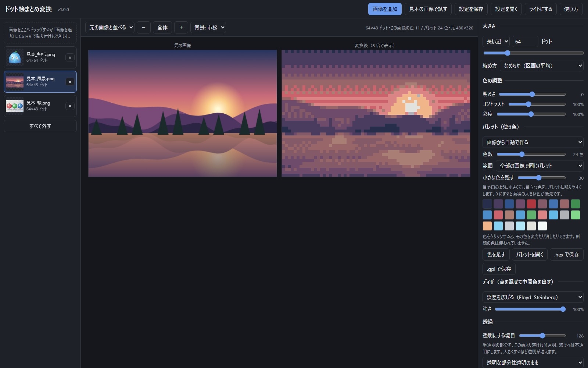
Task: Click the orange-peach swatch starting third row
Action: tap(487, 226)
